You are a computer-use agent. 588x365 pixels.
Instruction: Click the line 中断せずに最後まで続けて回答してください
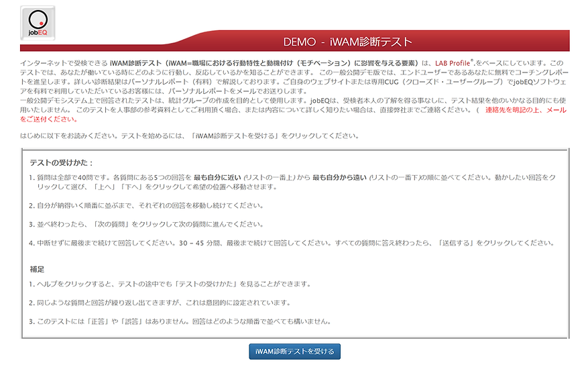[x=292, y=243]
